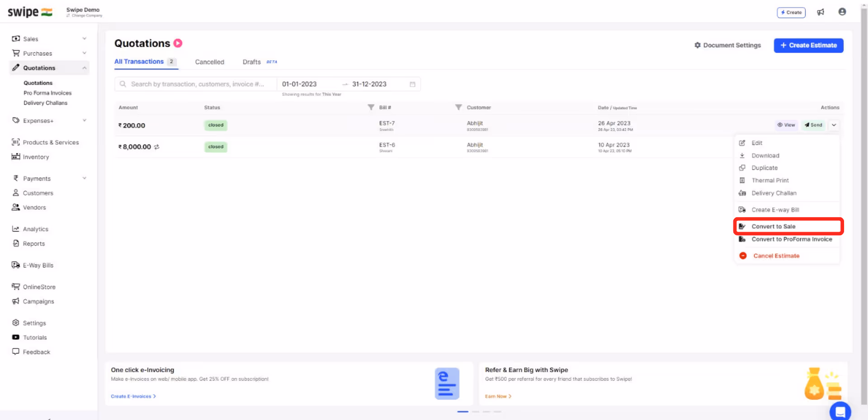
Task: Click Send for estimate EST-7
Action: coord(813,125)
